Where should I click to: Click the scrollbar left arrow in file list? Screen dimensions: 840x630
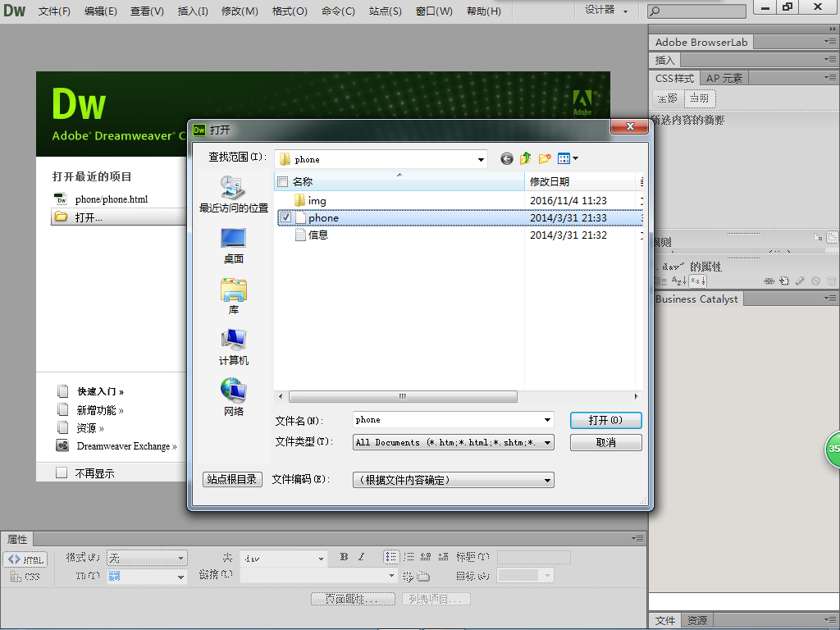pos(281,396)
